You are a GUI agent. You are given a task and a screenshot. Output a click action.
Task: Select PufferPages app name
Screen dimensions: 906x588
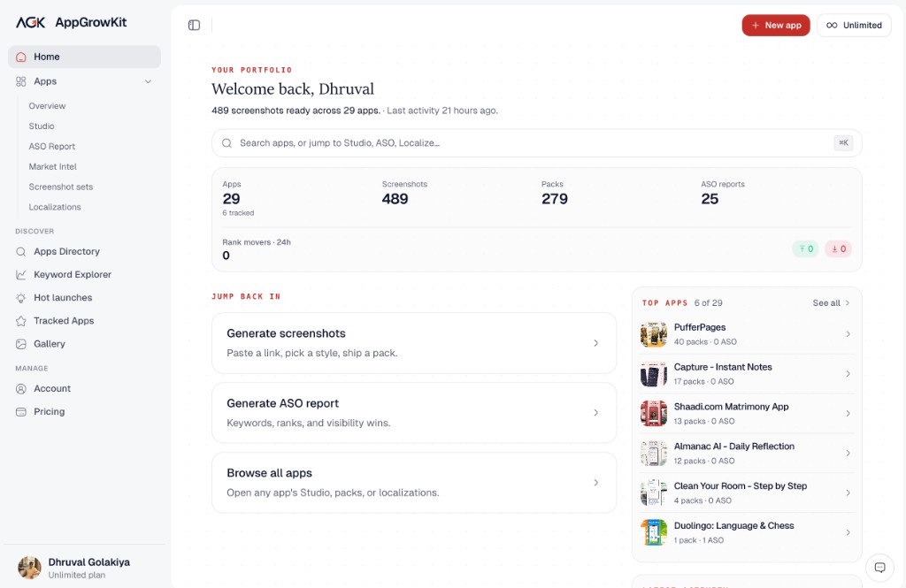pyautogui.click(x=700, y=327)
